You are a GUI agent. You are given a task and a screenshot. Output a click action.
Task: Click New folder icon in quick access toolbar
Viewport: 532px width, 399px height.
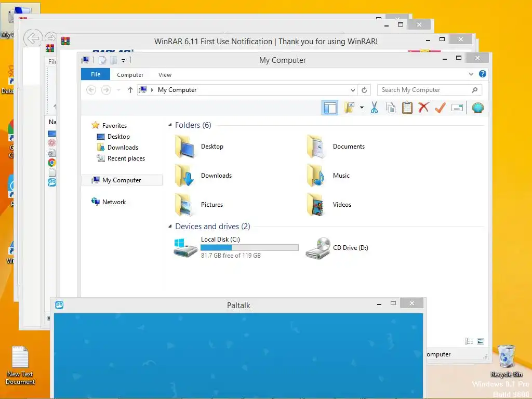pyautogui.click(x=113, y=60)
